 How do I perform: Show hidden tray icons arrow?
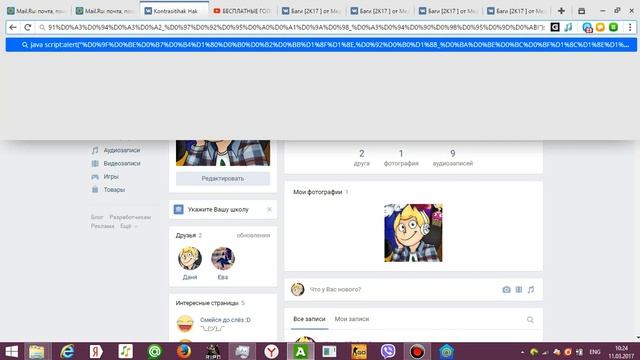pyautogui.click(x=523, y=352)
